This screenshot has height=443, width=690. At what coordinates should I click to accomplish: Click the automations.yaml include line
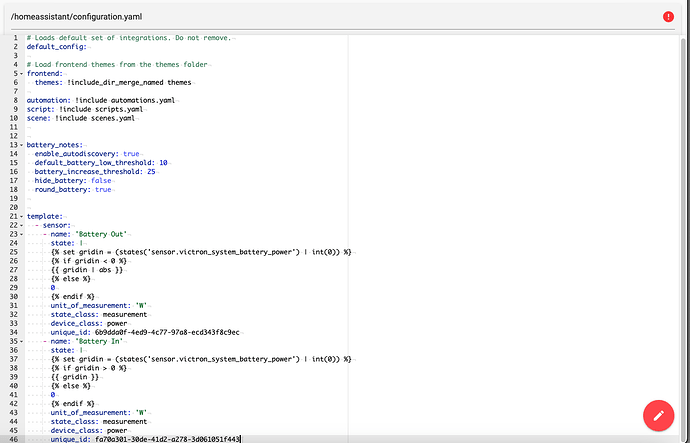[102, 100]
